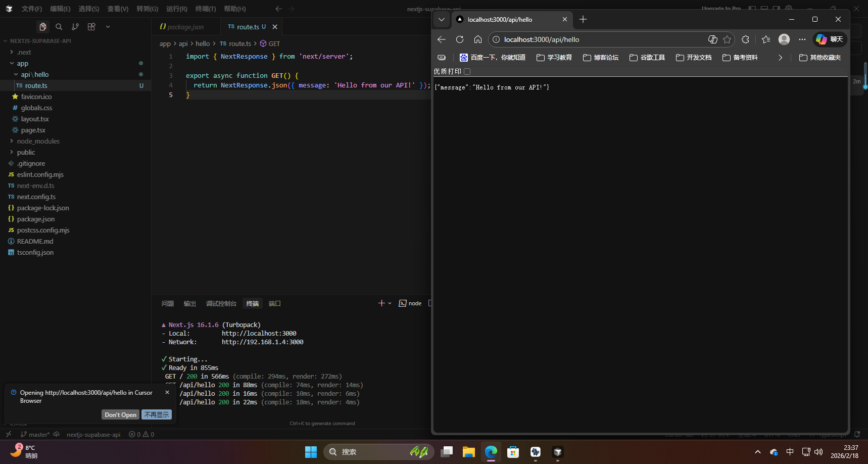Open the Source Control icon in Cursor
The width and height of the screenshot is (868, 464).
point(75,27)
